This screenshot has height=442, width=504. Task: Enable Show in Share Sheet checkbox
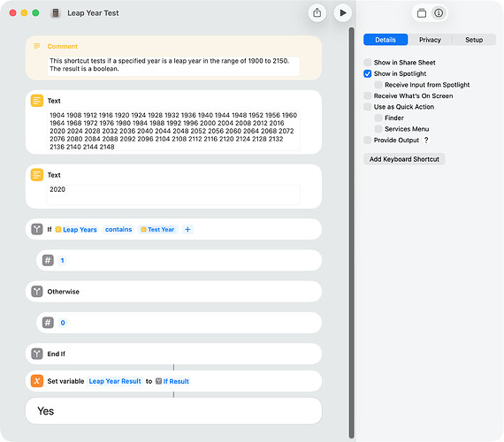click(368, 63)
